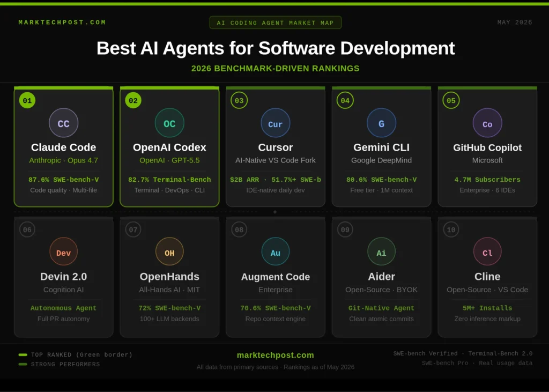Click Enterprise · 6 IDEs text

pyautogui.click(x=487, y=190)
